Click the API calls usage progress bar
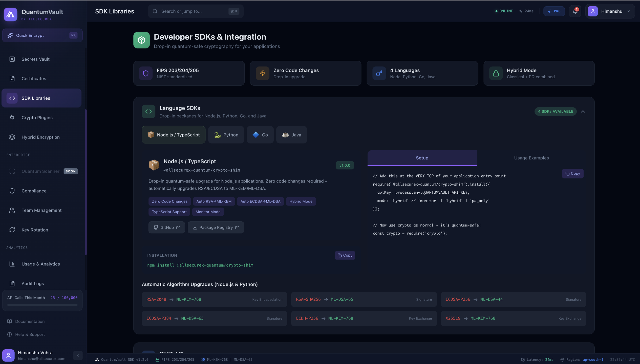 [42, 305]
